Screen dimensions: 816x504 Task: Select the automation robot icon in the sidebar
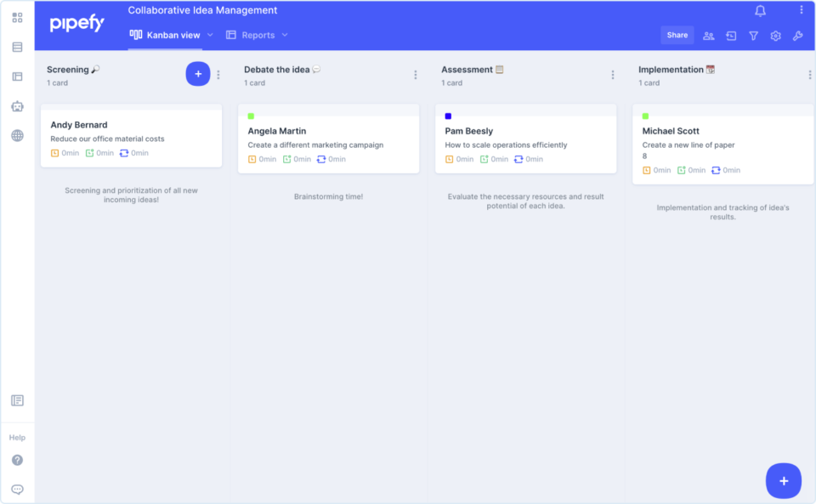[17, 106]
